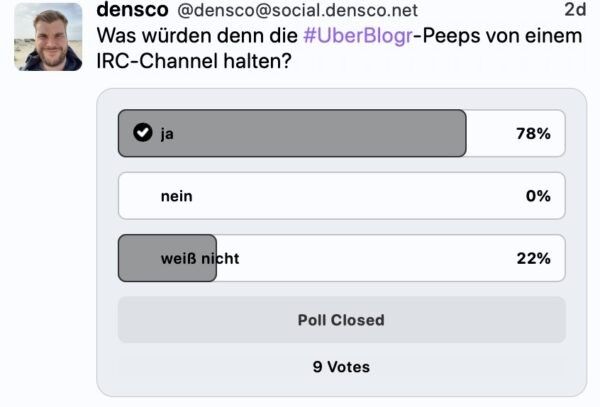
Task: Click the checkmark icon beside "ja"
Action: click(143, 133)
